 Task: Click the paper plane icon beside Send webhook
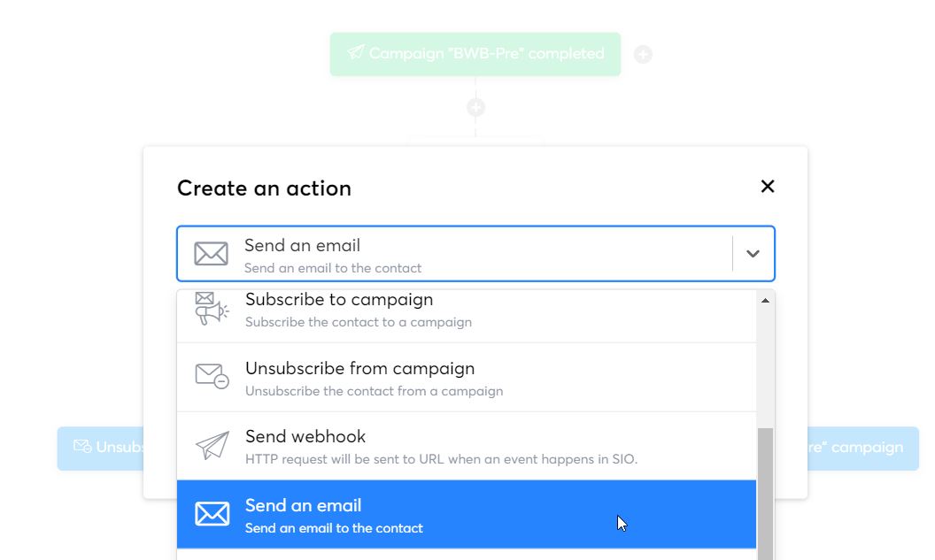tap(211, 444)
